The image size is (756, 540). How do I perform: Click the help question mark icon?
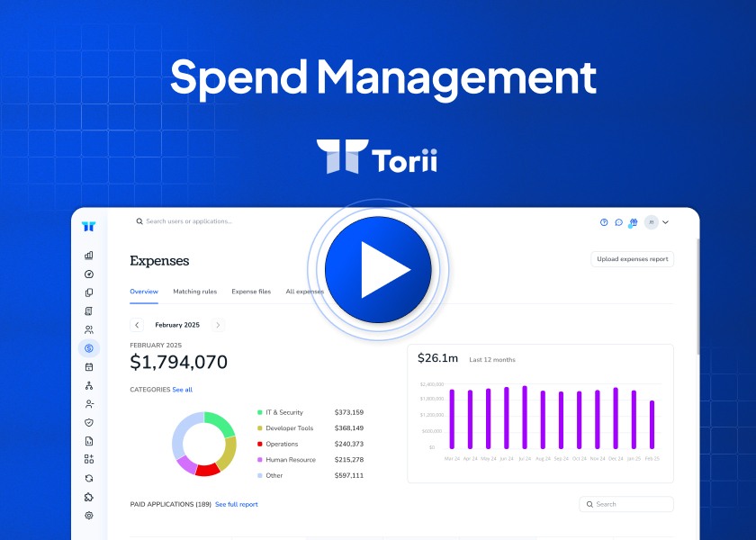pos(604,222)
